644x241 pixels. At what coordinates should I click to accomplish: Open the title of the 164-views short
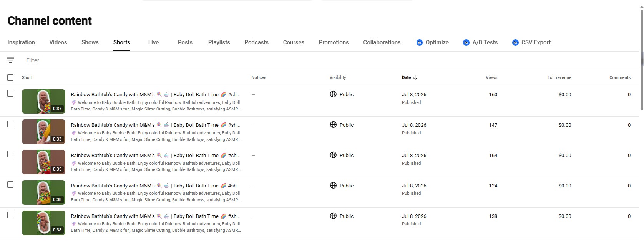(155, 155)
